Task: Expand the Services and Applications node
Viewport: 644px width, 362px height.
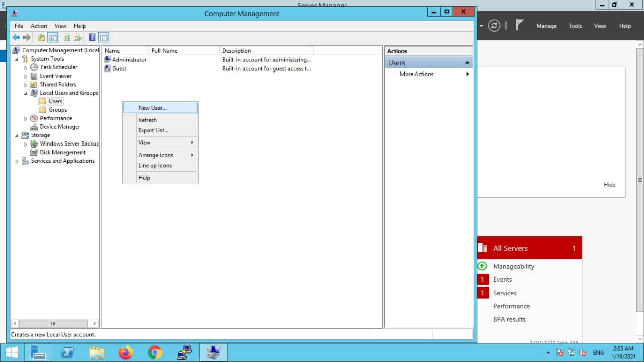Action: click(17, 162)
